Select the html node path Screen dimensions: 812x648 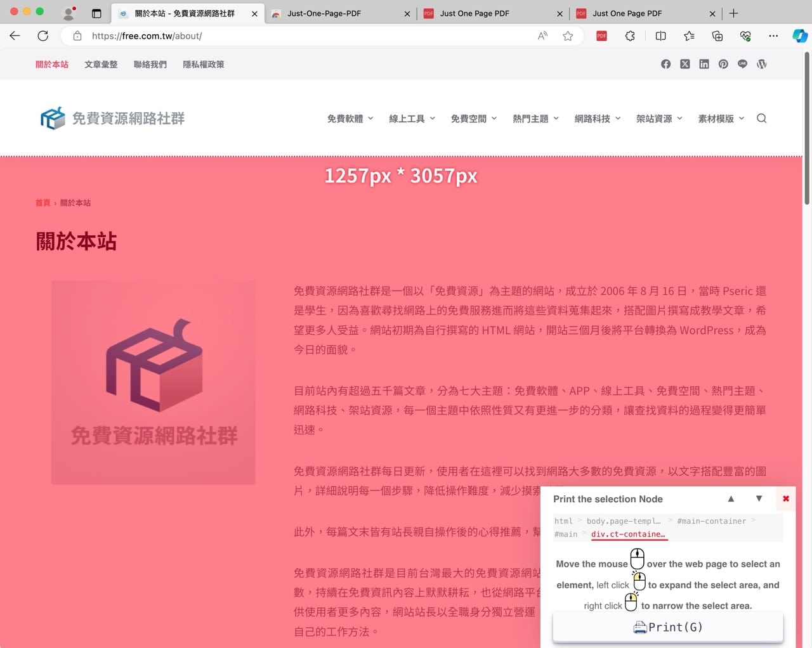point(563,521)
